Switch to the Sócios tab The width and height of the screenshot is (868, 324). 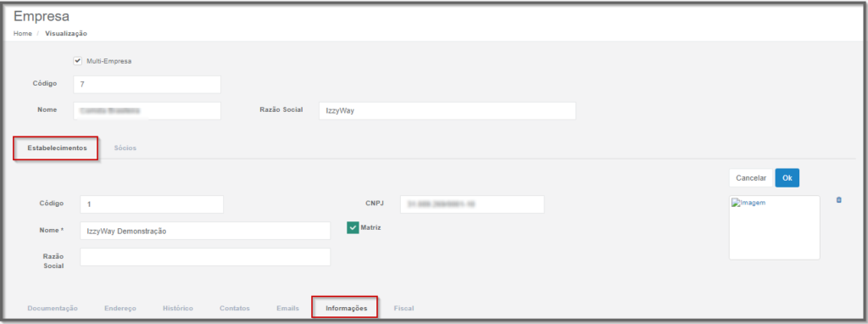(x=125, y=148)
